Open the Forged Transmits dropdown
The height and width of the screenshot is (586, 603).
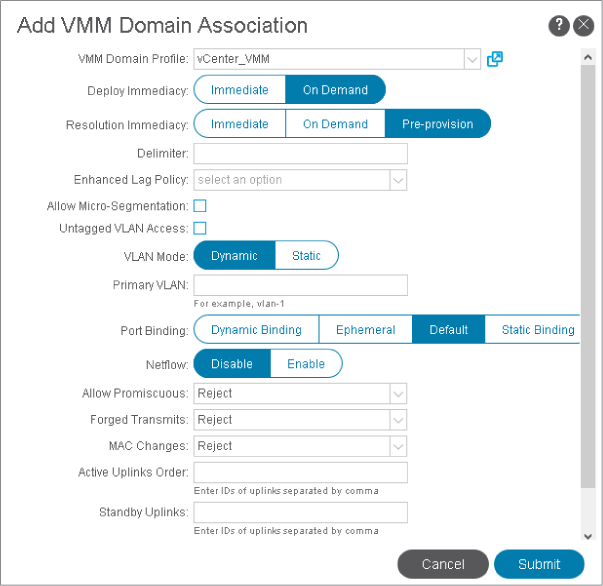click(x=398, y=420)
